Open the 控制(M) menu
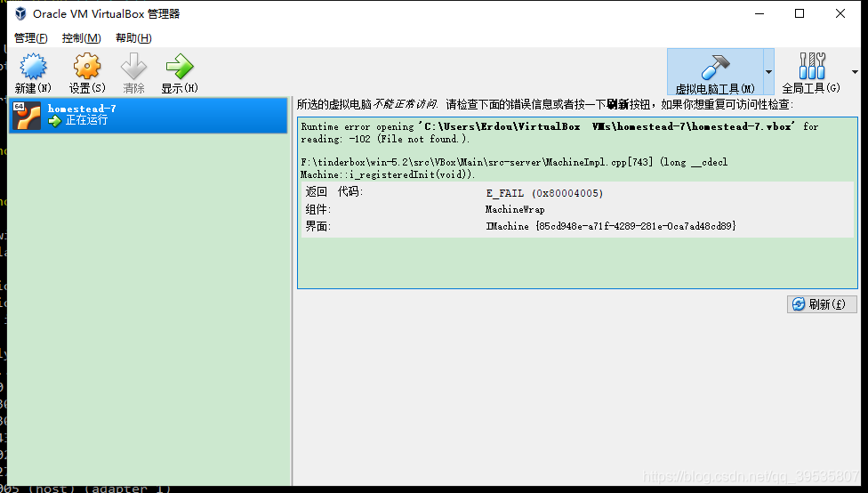 pos(82,37)
